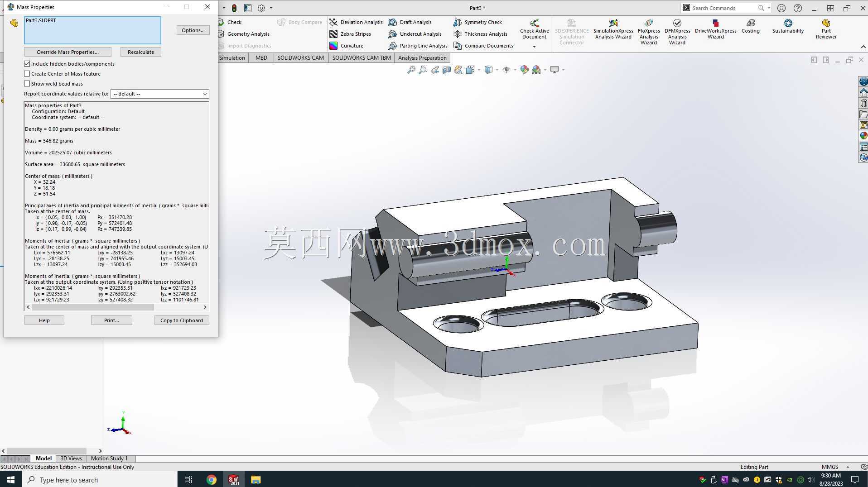
Task: Click Print... button
Action: (x=111, y=320)
